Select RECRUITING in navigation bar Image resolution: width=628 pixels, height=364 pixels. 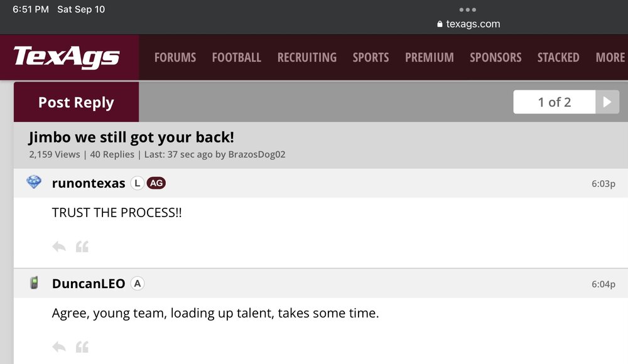tap(307, 57)
